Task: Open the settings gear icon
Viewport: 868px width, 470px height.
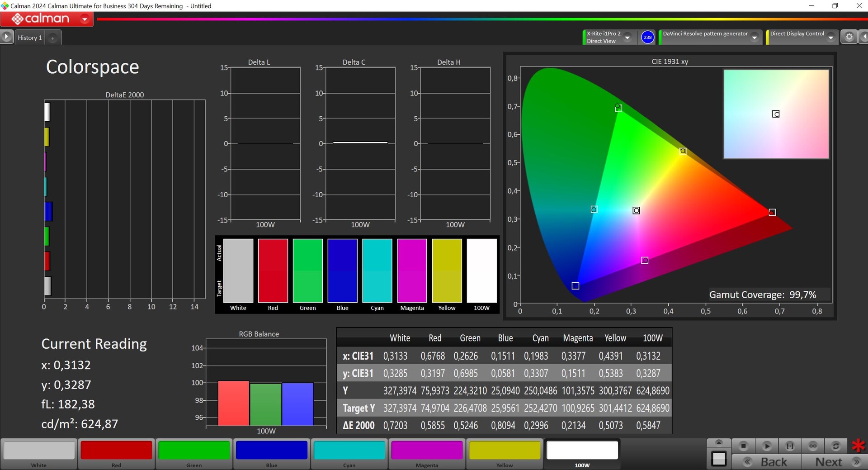Action: pyautogui.click(x=849, y=37)
